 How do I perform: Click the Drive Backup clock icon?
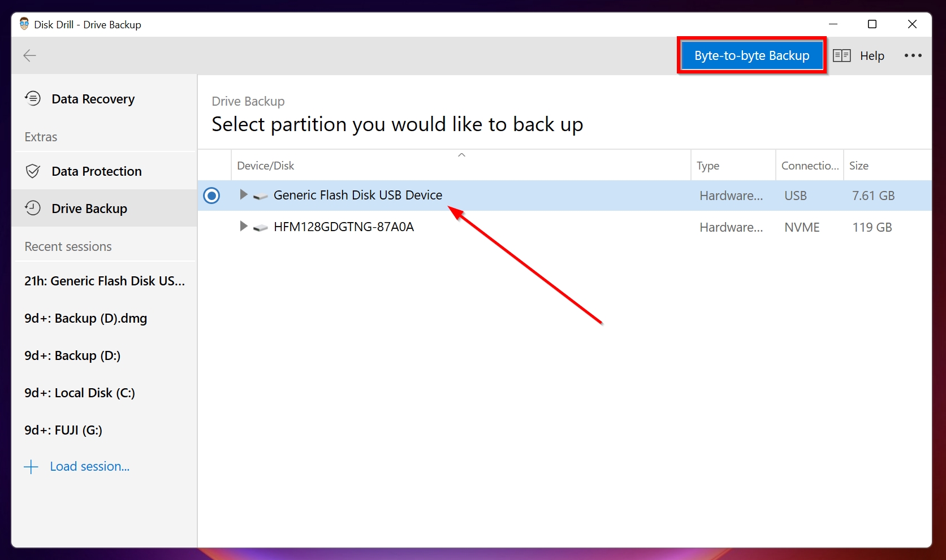click(x=33, y=208)
